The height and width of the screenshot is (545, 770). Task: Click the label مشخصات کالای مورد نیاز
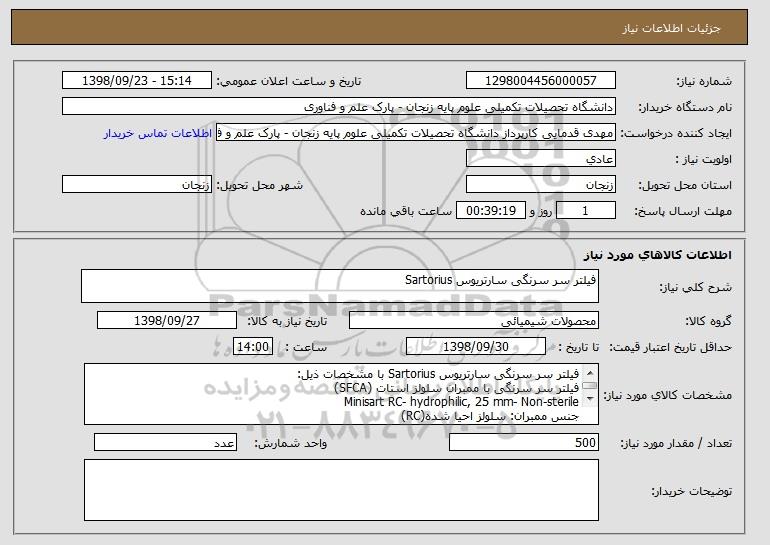click(x=668, y=395)
